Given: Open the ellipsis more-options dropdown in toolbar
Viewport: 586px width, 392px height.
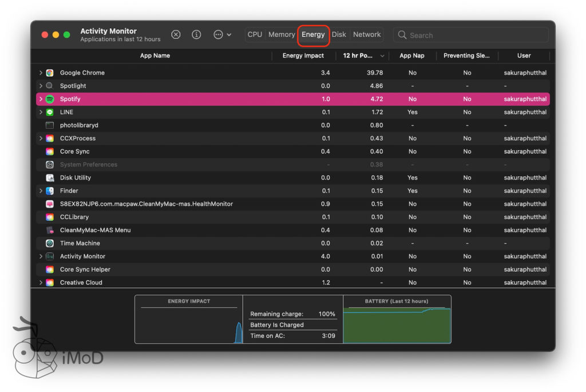Looking at the screenshot, I should pyautogui.click(x=222, y=35).
